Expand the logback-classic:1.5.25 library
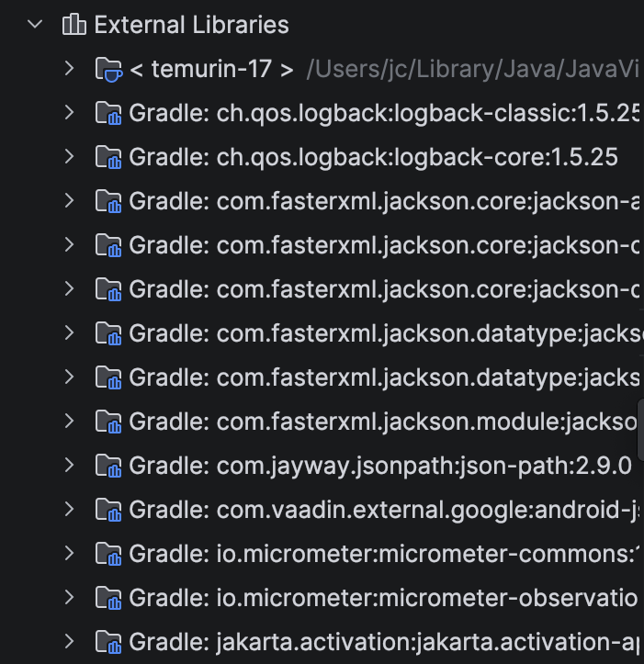This screenshot has width=644, height=664. coord(70,112)
